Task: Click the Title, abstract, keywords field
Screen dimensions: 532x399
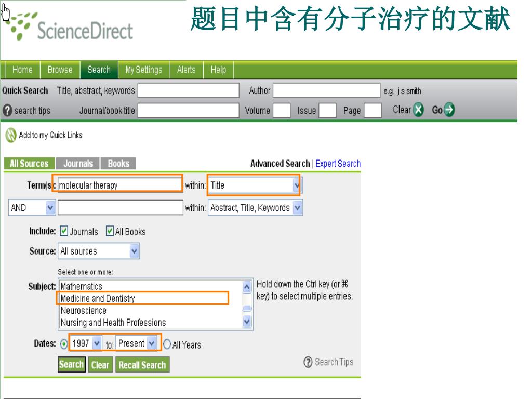Action: pyautogui.click(x=188, y=90)
